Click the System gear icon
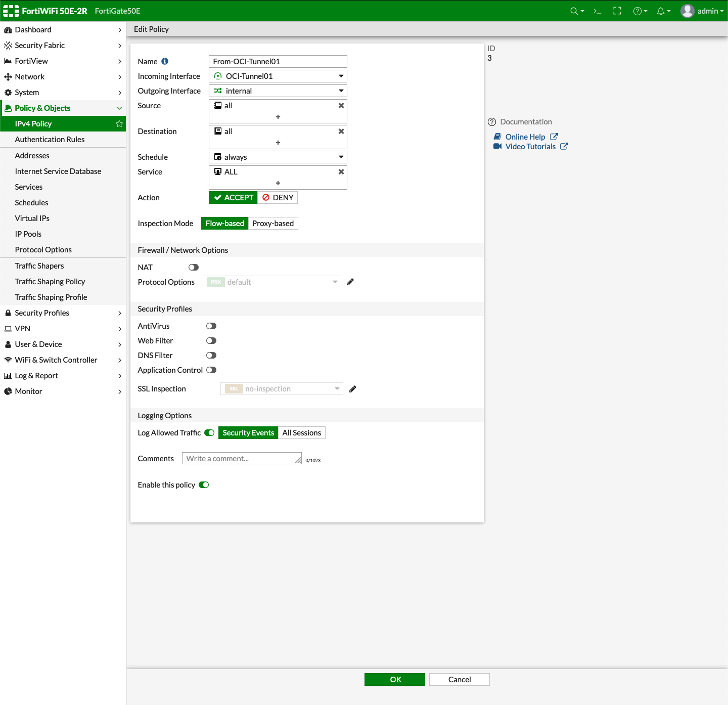 (8, 93)
